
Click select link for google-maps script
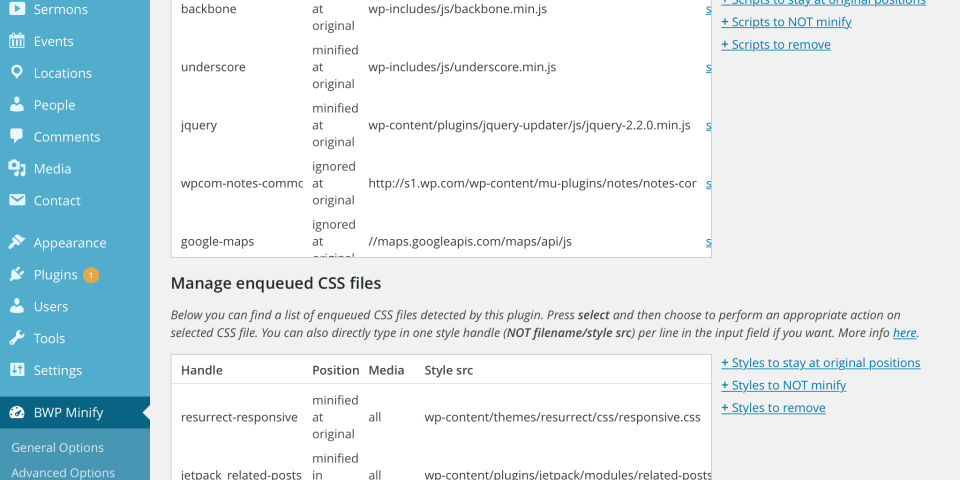(708, 241)
